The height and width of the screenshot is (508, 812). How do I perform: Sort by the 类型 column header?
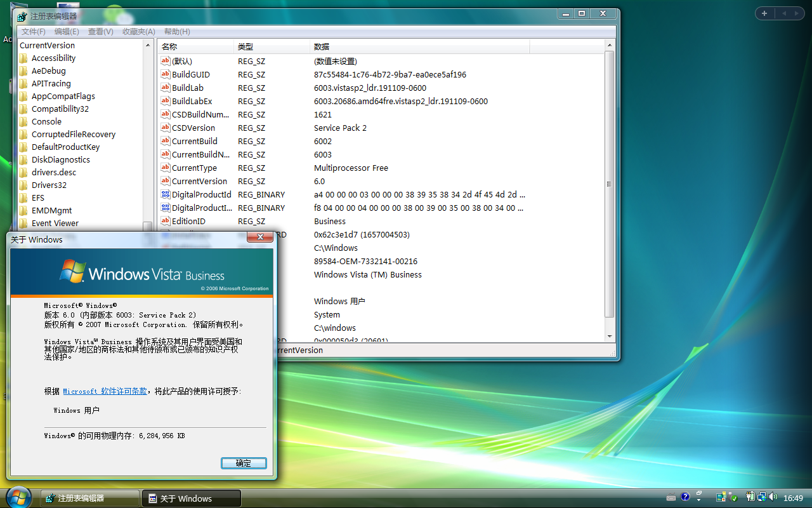coord(272,47)
